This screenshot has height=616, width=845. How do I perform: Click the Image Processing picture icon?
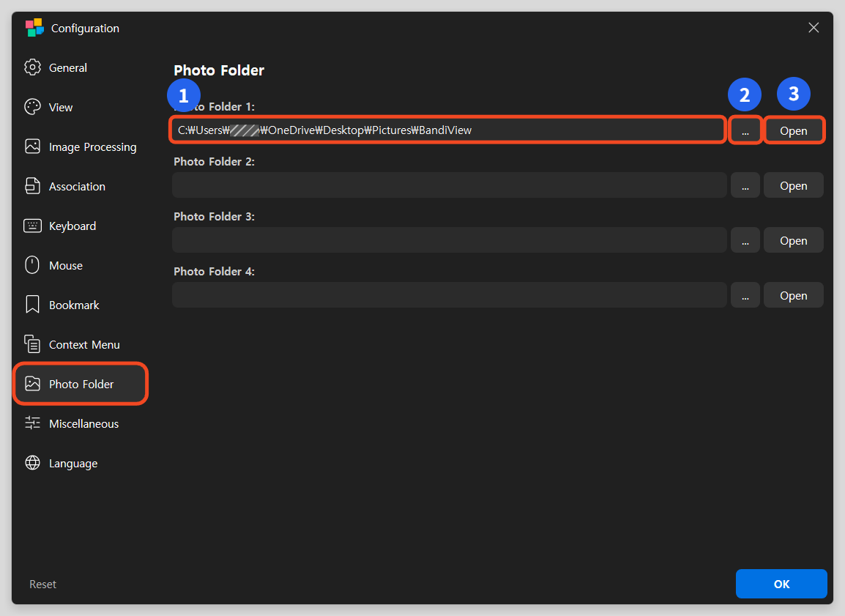tap(32, 146)
